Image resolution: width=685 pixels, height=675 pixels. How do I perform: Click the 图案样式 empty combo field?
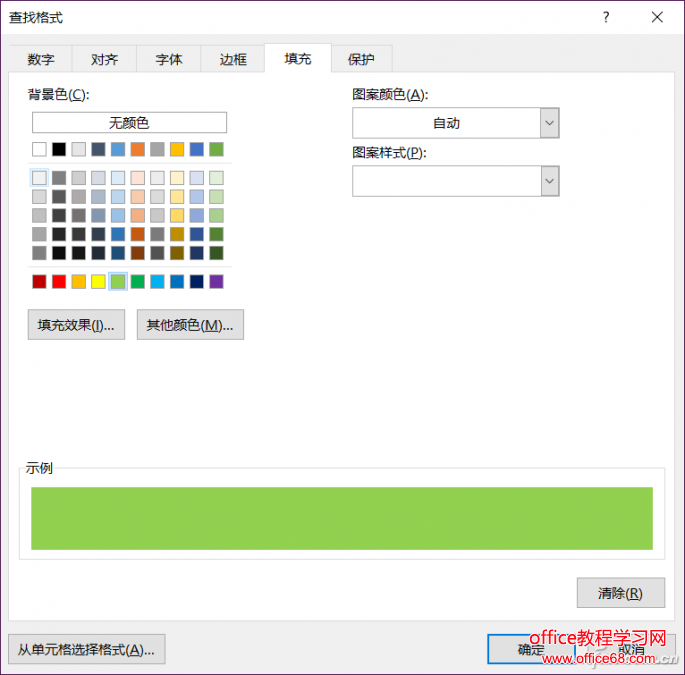pos(446,181)
